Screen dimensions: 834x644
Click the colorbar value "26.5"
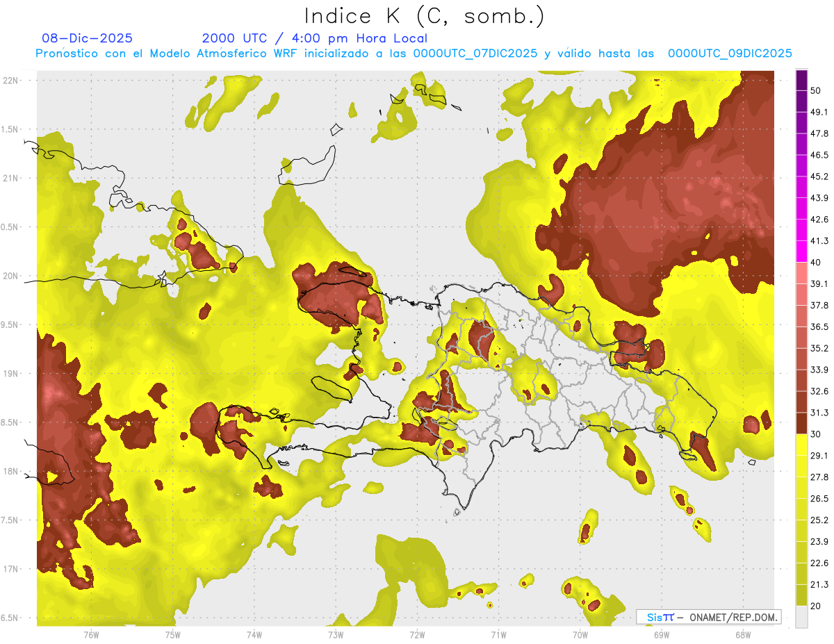click(x=819, y=499)
